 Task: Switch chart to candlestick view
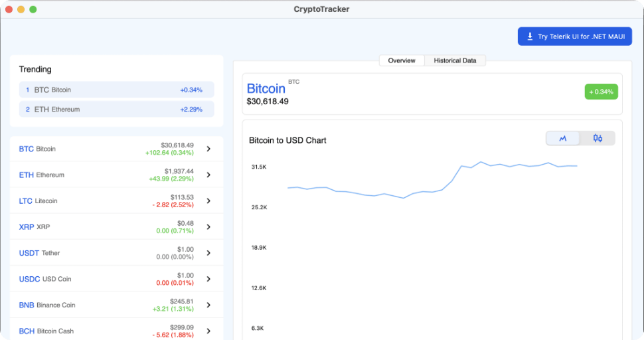click(598, 138)
